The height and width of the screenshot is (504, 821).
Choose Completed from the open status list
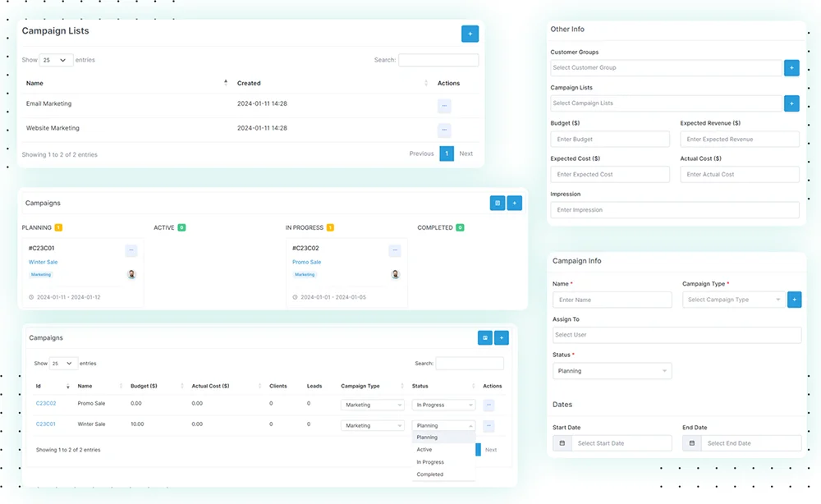[430, 474]
